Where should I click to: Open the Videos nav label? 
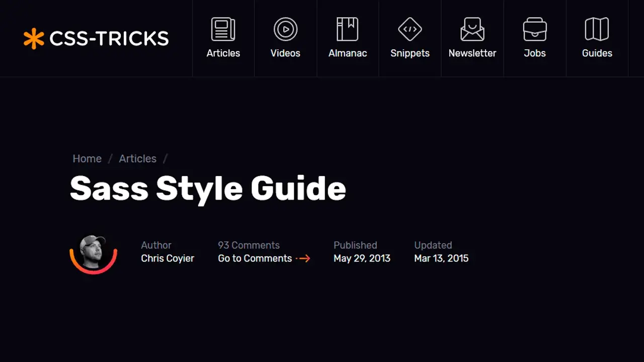point(285,53)
